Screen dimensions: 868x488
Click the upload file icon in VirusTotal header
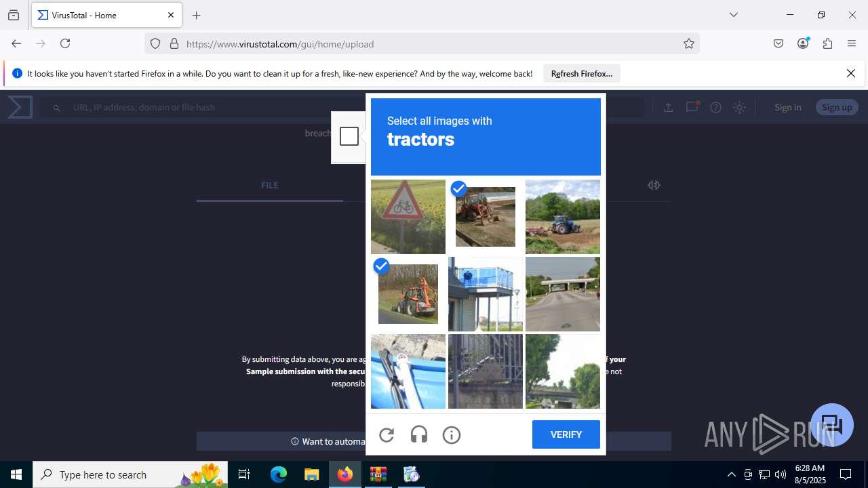pos(668,107)
